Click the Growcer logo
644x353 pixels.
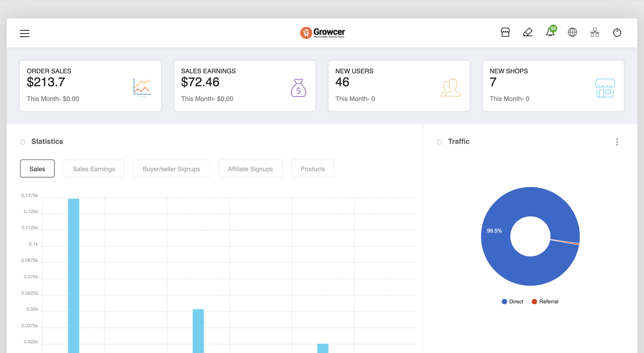pos(322,33)
